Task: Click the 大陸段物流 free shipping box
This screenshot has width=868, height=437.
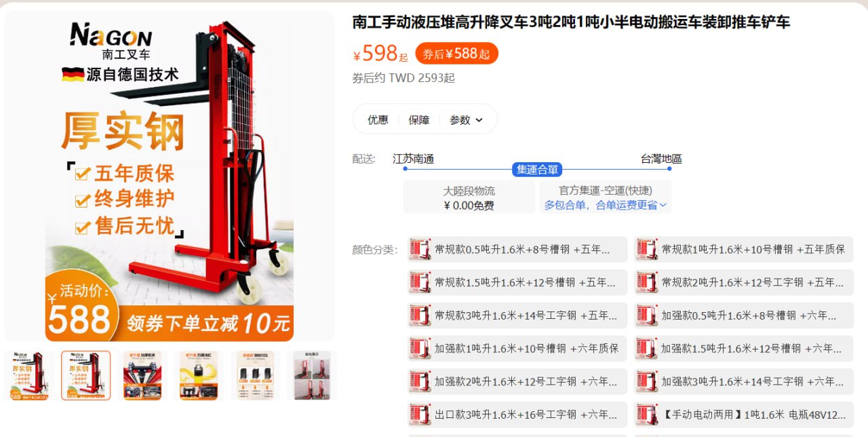Action: pos(469,197)
